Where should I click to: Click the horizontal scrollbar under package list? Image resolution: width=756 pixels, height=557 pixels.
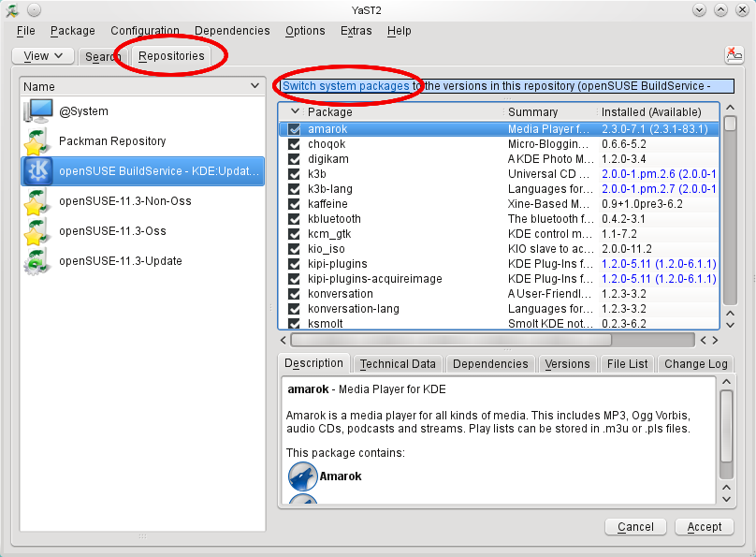click(x=450, y=341)
